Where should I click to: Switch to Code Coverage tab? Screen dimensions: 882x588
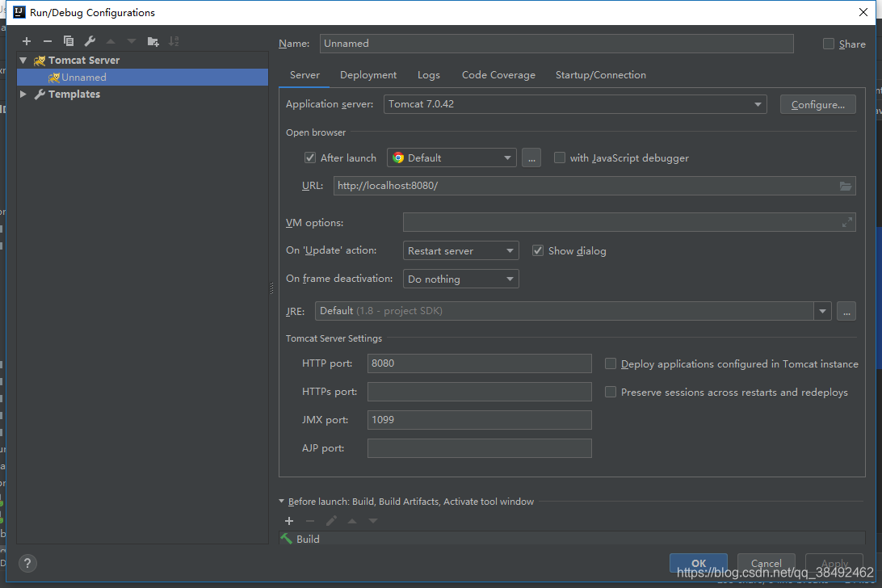498,75
